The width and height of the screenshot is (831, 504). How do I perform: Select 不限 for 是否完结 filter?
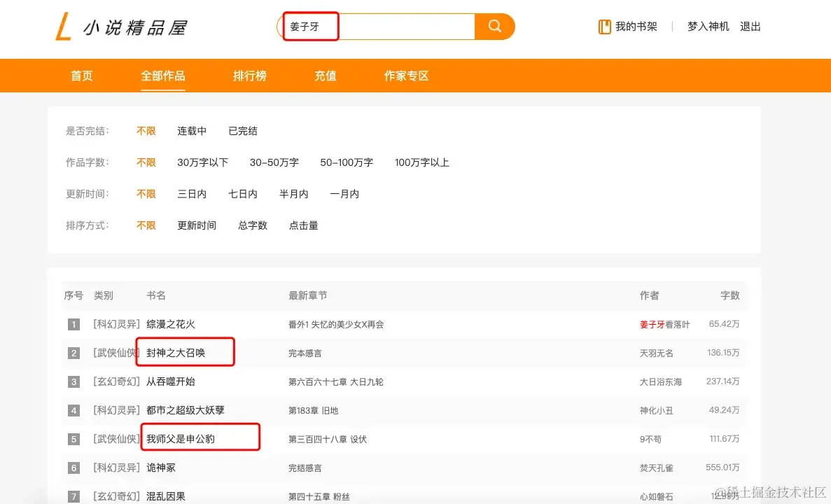[146, 131]
